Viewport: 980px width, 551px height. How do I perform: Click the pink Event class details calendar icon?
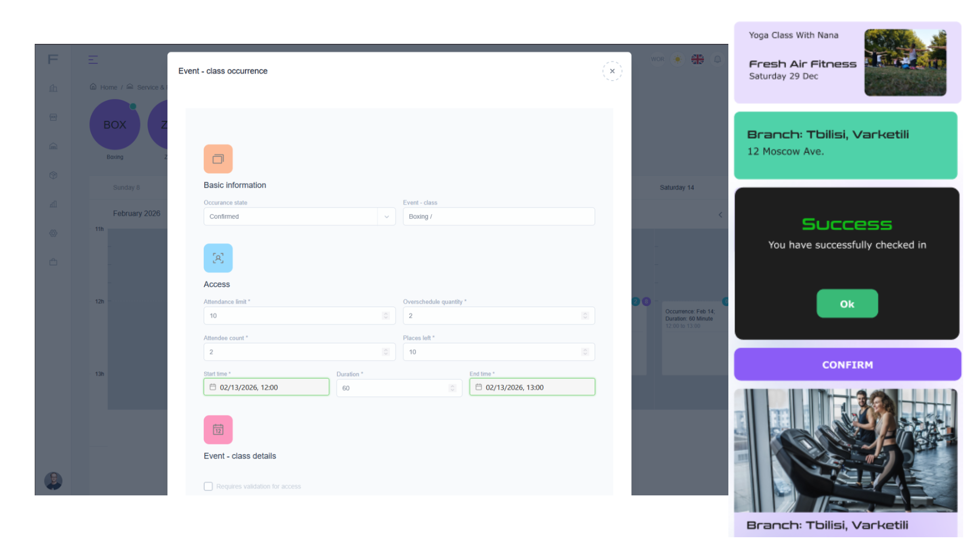(218, 430)
